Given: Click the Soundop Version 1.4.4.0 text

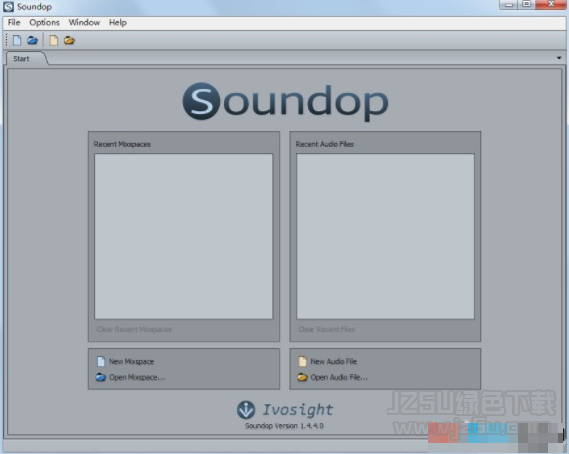Looking at the screenshot, I should pyautogui.click(x=284, y=426).
